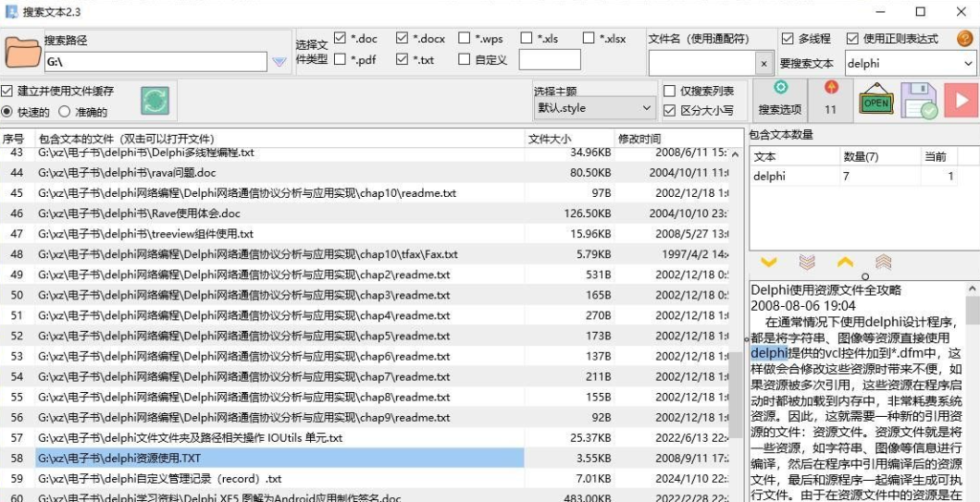
Task: Select row 59 delphi自定义管理记录 file
Action: pos(365,478)
